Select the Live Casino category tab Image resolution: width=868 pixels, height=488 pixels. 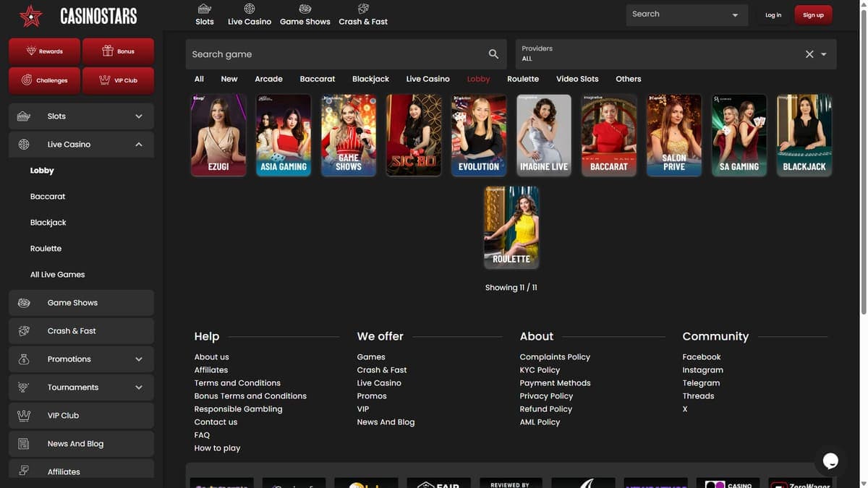point(428,79)
